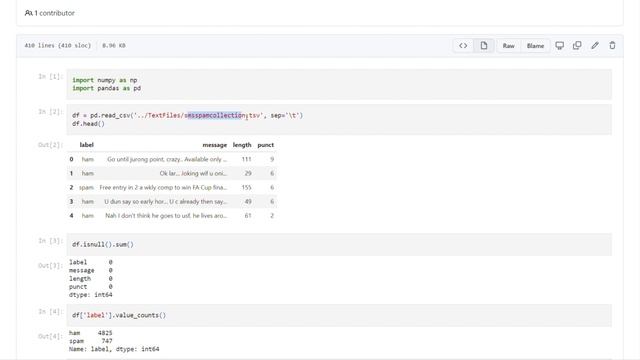Open the Blame view
The height and width of the screenshot is (360, 640).
coord(535,46)
